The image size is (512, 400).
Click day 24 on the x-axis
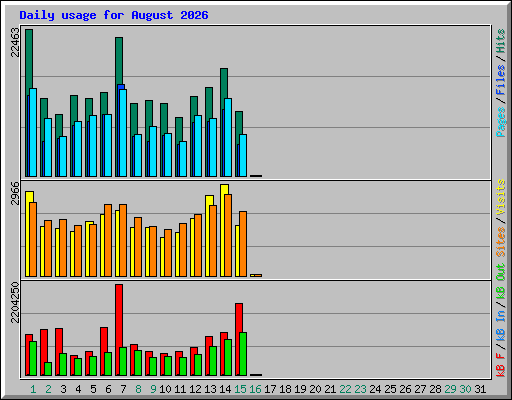pyautogui.click(x=375, y=389)
